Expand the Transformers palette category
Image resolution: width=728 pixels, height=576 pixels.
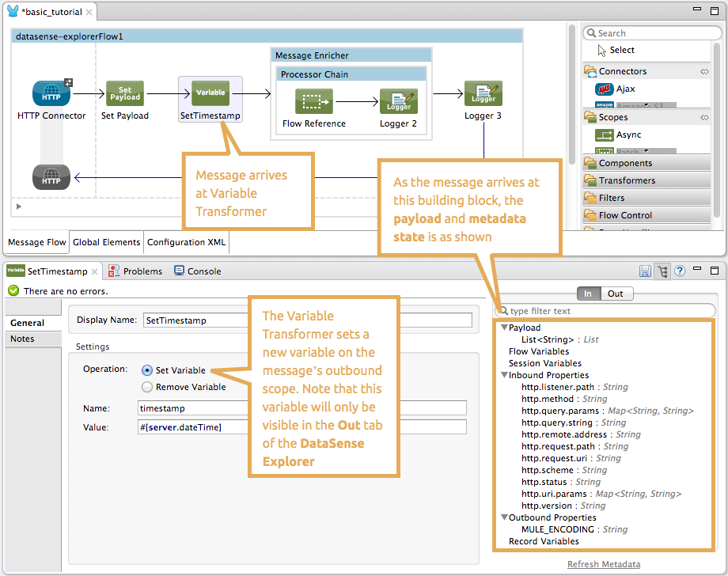[625, 180]
